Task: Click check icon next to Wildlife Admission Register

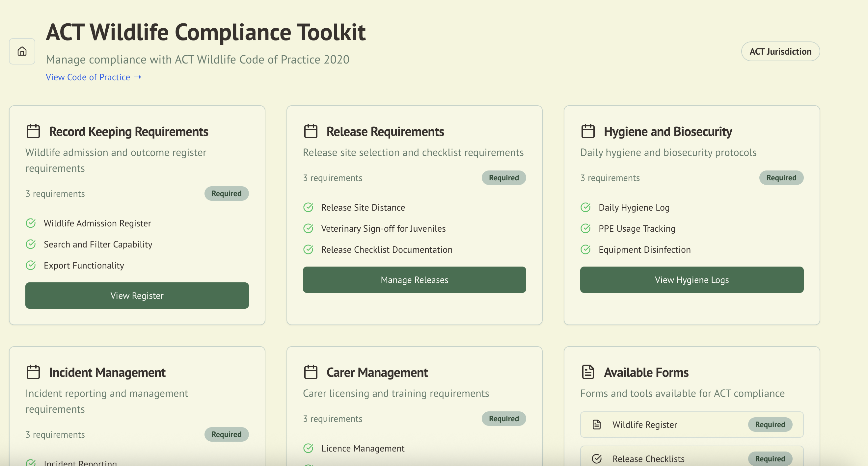Action: pyautogui.click(x=31, y=223)
